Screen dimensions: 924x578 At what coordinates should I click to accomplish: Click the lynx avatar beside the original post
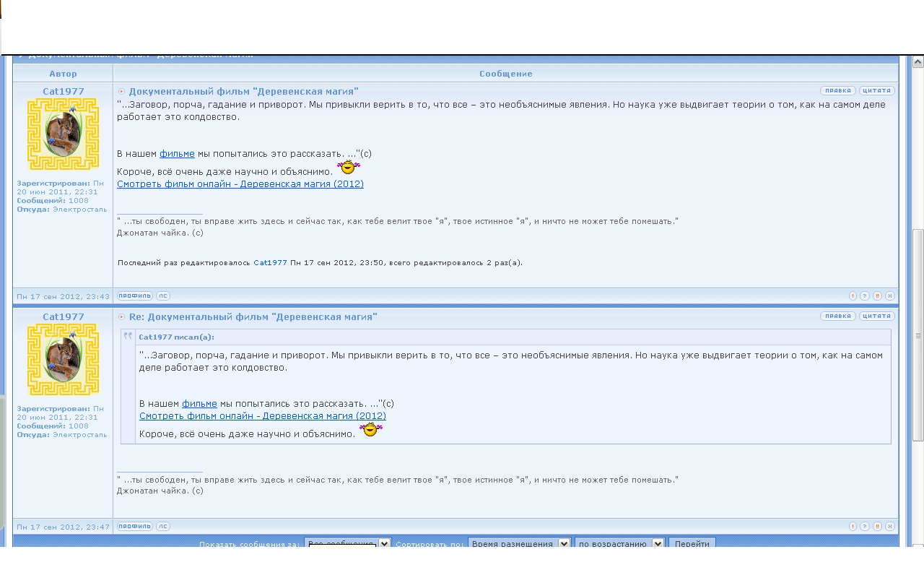coord(63,134)
